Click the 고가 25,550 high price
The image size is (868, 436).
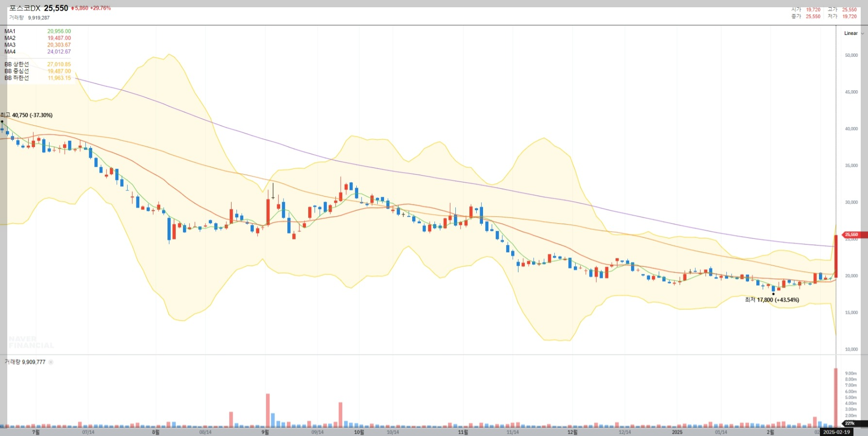point(842,10)
